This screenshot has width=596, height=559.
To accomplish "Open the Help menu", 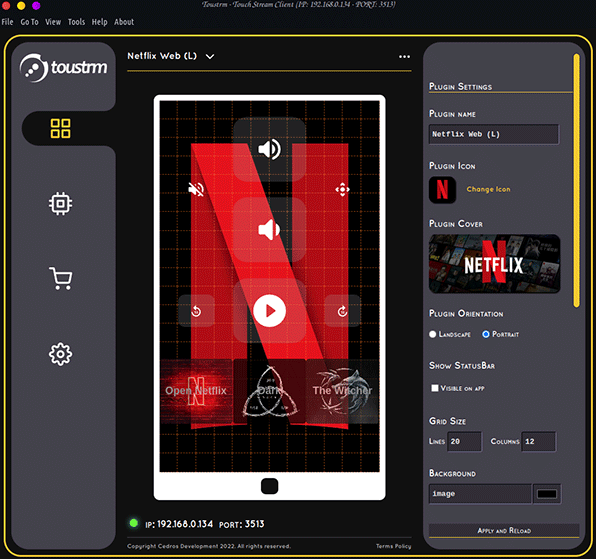I will 100,22.
